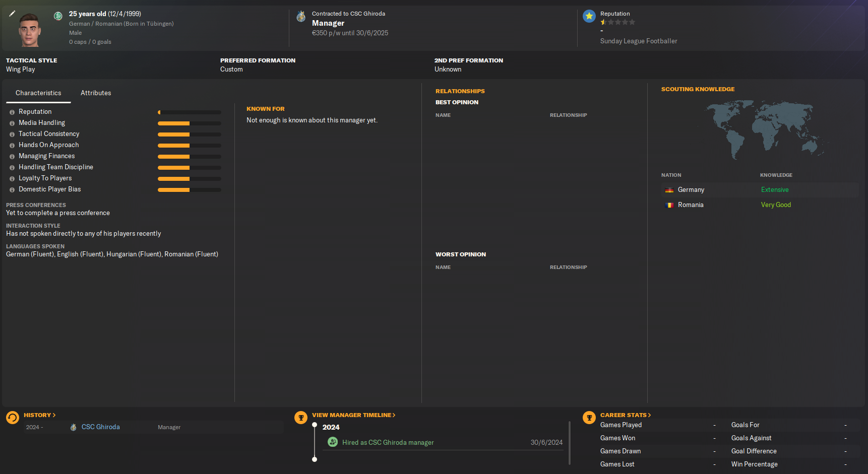Click the Media Handling rating bar
This screenshot has height=474, width=868.
tap(189, 123)
